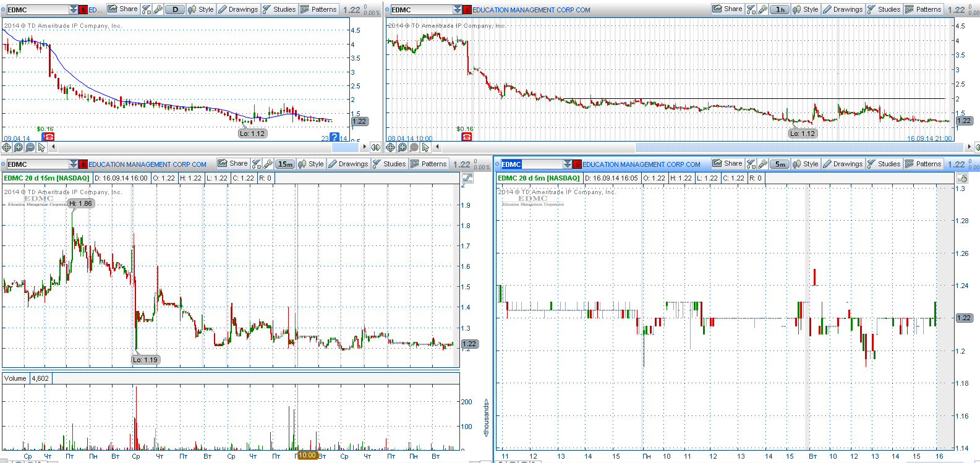Open Studies in 5m chart panel
980x463 pixels.
[x=884, y=164]
